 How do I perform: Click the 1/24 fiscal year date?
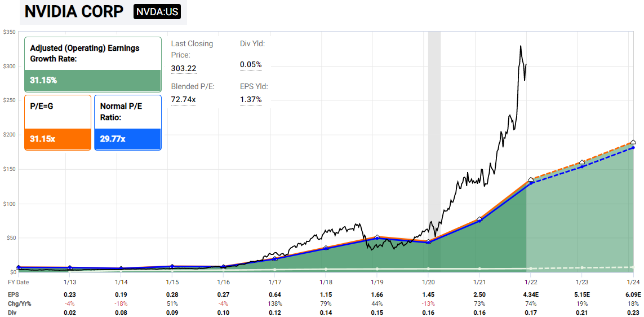[x=633, y=282]
